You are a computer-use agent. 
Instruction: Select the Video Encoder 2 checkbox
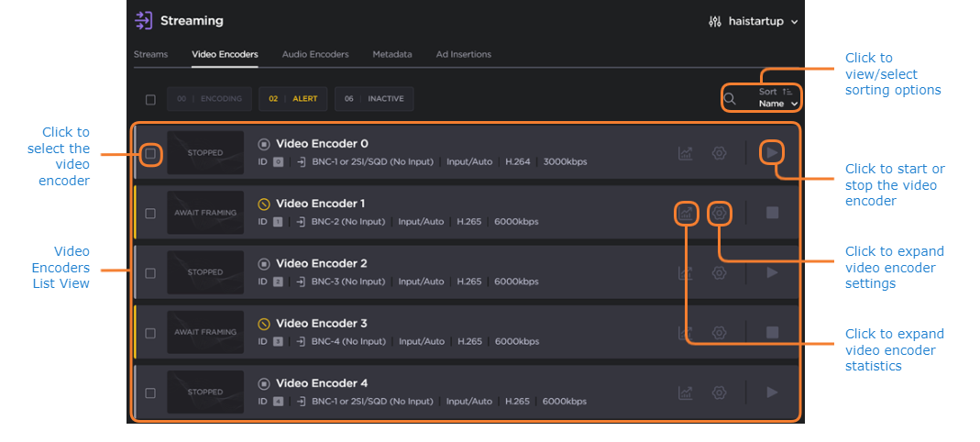pos(150,273)
